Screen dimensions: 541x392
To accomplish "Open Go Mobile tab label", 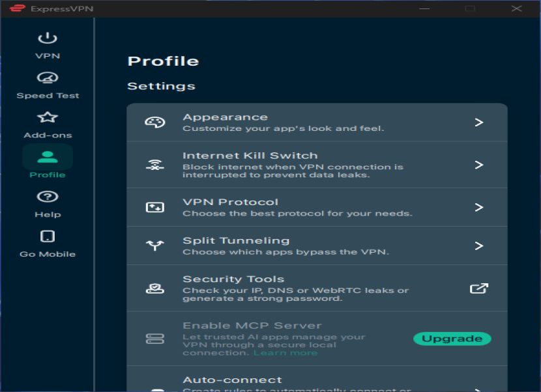I will [x=48, y=254].
